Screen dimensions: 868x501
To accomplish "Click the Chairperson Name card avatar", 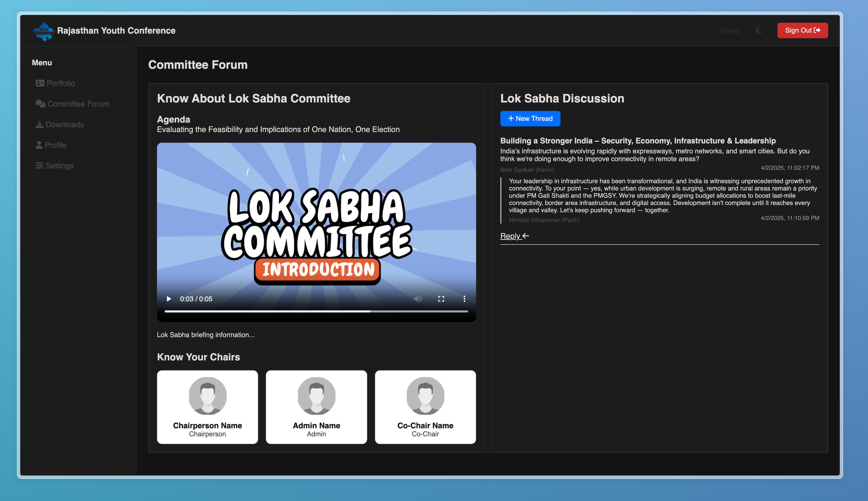I will (208, 396).
